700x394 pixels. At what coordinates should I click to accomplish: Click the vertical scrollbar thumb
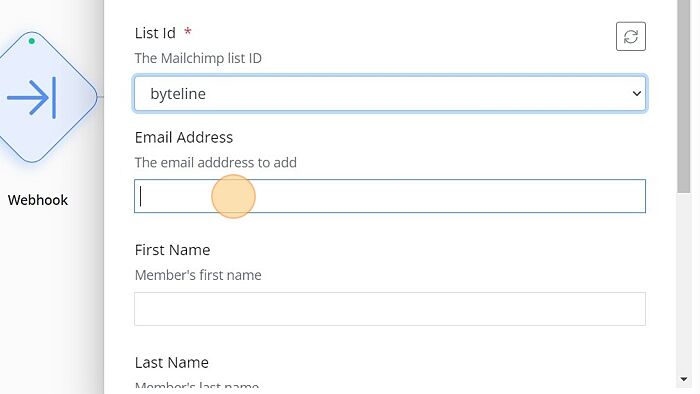tap(683, 96)
